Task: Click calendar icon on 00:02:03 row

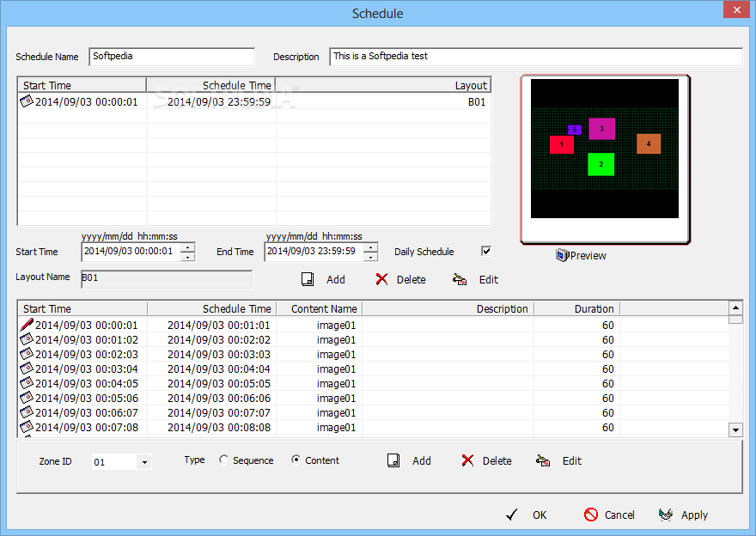Action: 27,354
